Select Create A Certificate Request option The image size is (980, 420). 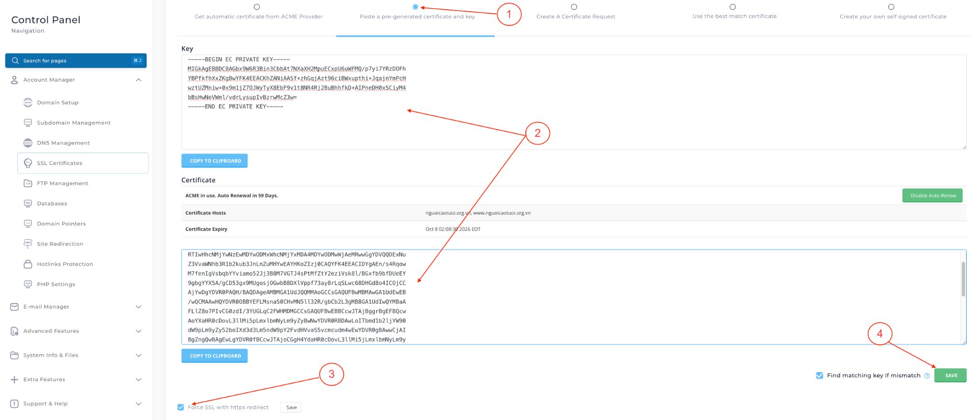[574, 7]
